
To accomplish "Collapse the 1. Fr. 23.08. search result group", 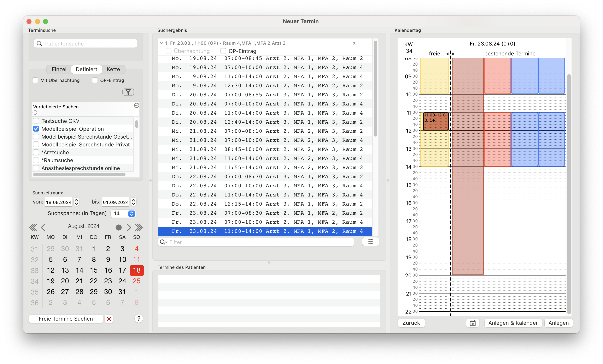I will pyautogui.click(x=162, y=43).
